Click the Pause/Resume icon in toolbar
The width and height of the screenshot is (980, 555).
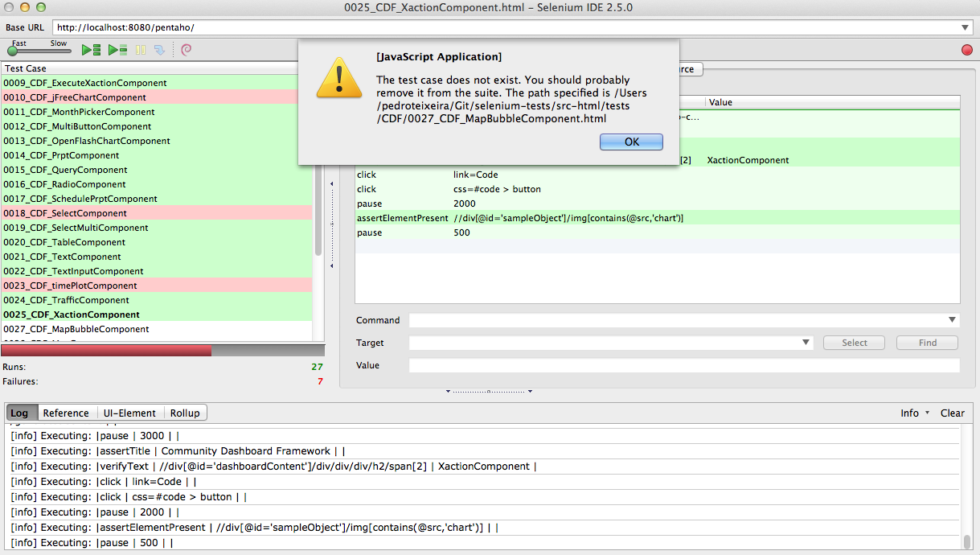coord(141,50)
